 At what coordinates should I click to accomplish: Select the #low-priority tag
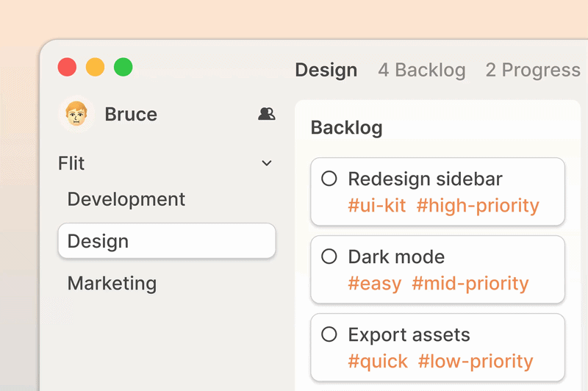476,362
